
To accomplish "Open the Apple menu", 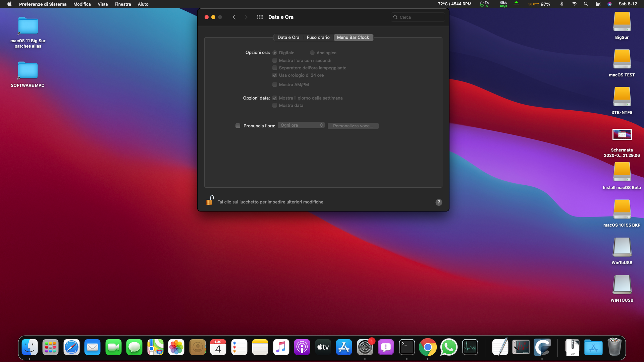I will point(9,4).
